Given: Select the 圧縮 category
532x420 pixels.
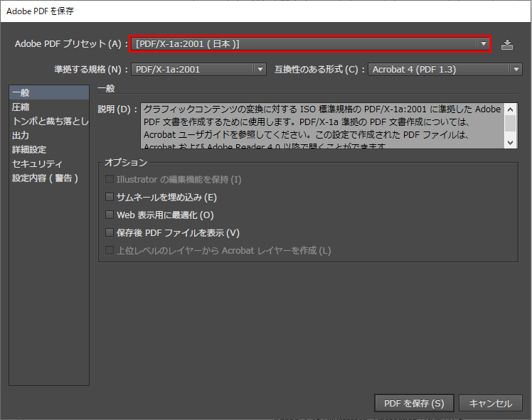Looking at the screenshot, I should coord(49,107).
